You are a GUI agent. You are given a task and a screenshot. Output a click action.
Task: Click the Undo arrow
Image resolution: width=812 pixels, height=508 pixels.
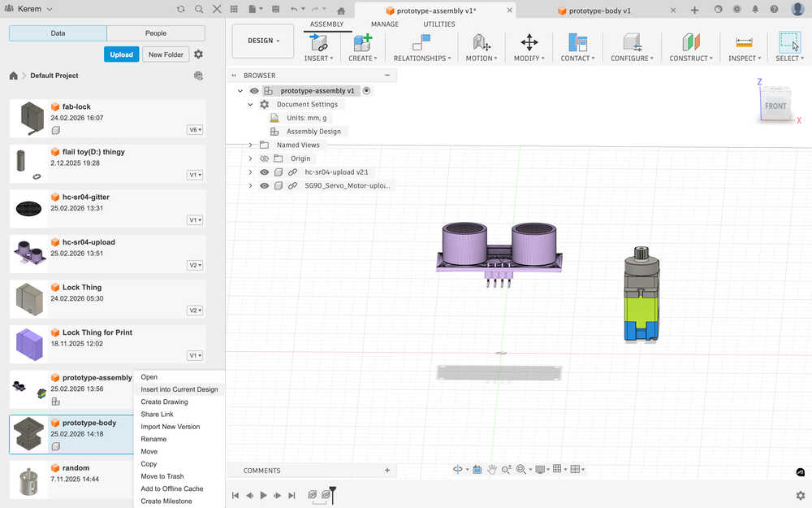[294, 9]
